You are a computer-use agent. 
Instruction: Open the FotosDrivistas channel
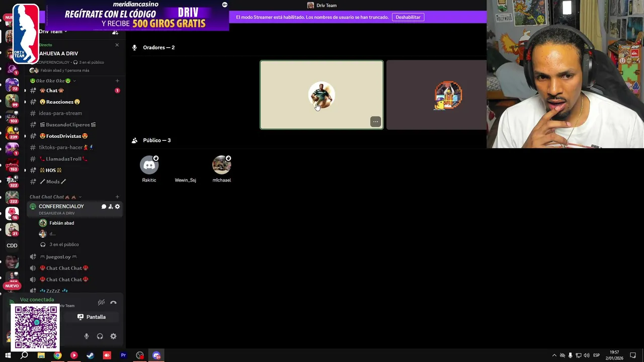tap(74, 136)
